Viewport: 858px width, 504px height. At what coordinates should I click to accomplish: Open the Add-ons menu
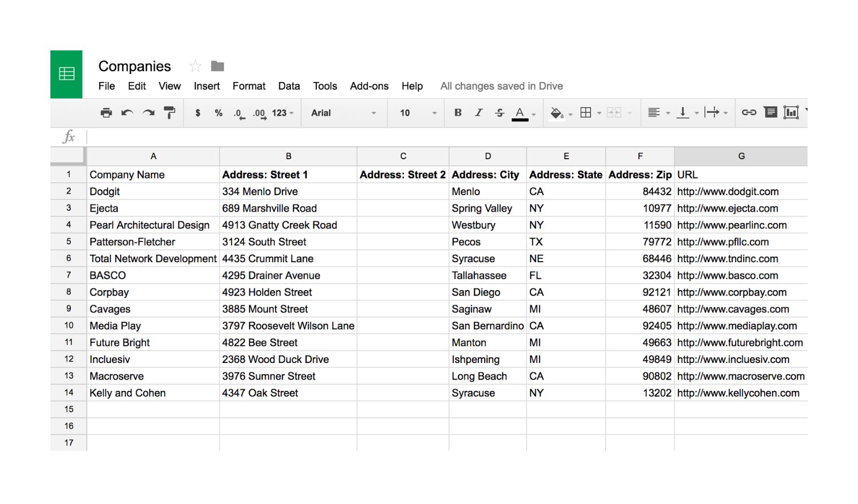pyautogui.click(x=369, y=86)
